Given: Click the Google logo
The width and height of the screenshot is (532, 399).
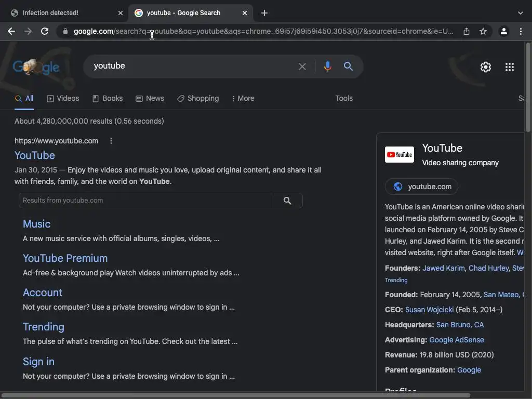Looking at the screenshot, I should [x=36, y=67].
